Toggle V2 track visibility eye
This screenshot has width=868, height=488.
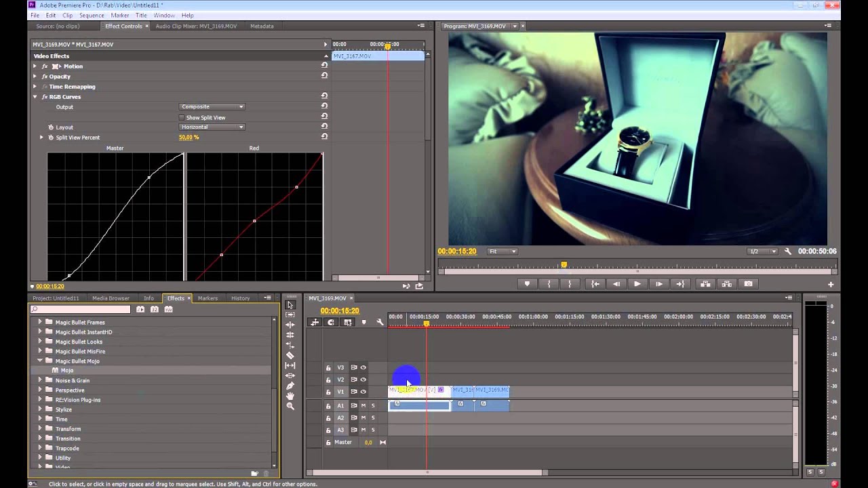tap(363, 380)
